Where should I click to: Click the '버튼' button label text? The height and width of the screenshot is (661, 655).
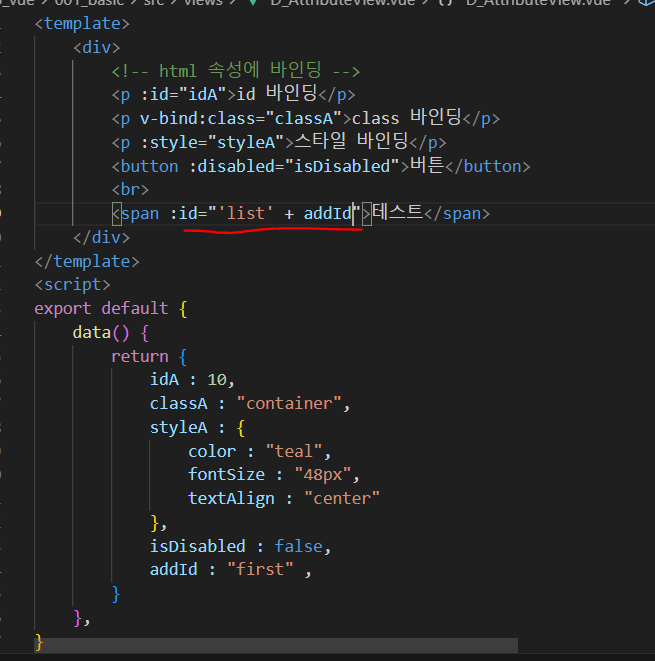tap(427, 165)
